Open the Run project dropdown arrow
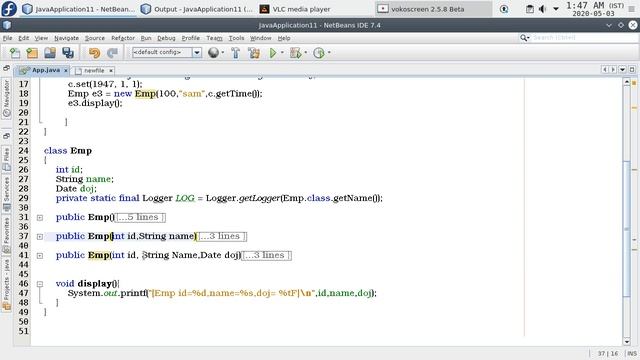Viewport: 640px width, 360px height. click(282, 53)
